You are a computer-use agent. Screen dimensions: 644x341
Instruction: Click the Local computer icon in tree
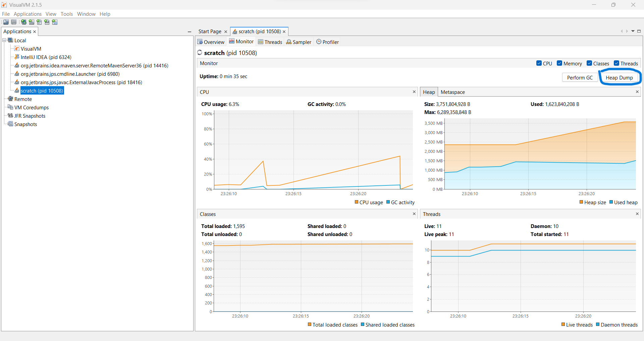10,40
